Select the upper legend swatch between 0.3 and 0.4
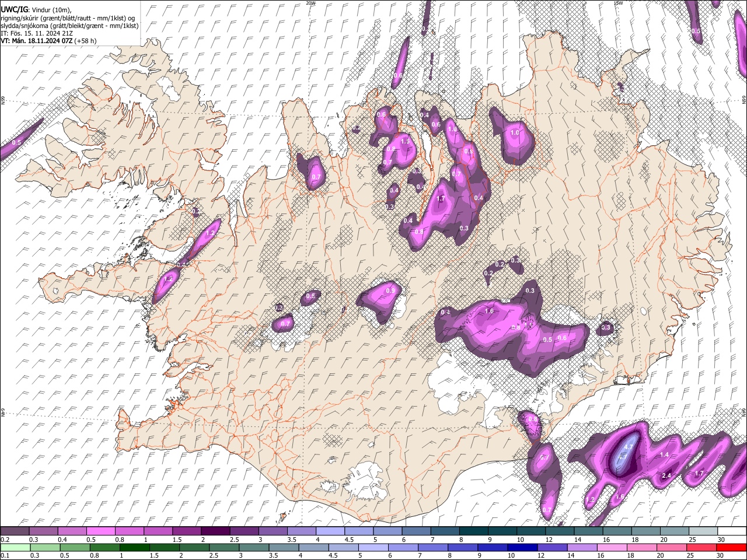Viewport: 747px width, 560px height. point(43,531)
